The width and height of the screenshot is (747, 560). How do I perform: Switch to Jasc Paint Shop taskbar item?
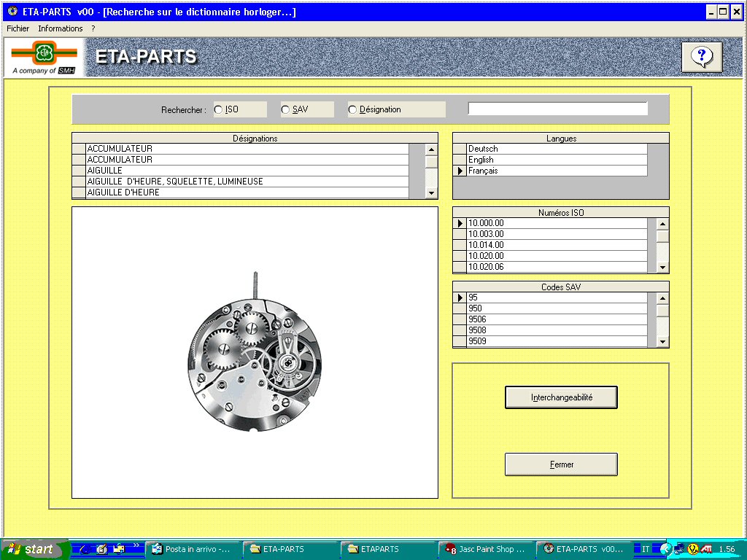coord(485,549)
